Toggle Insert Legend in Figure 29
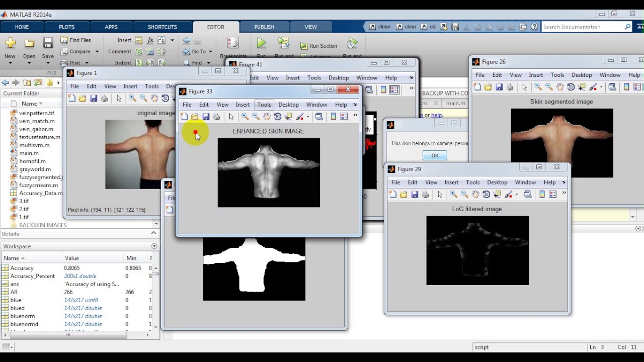644x362 pixels. pos(553,195)
